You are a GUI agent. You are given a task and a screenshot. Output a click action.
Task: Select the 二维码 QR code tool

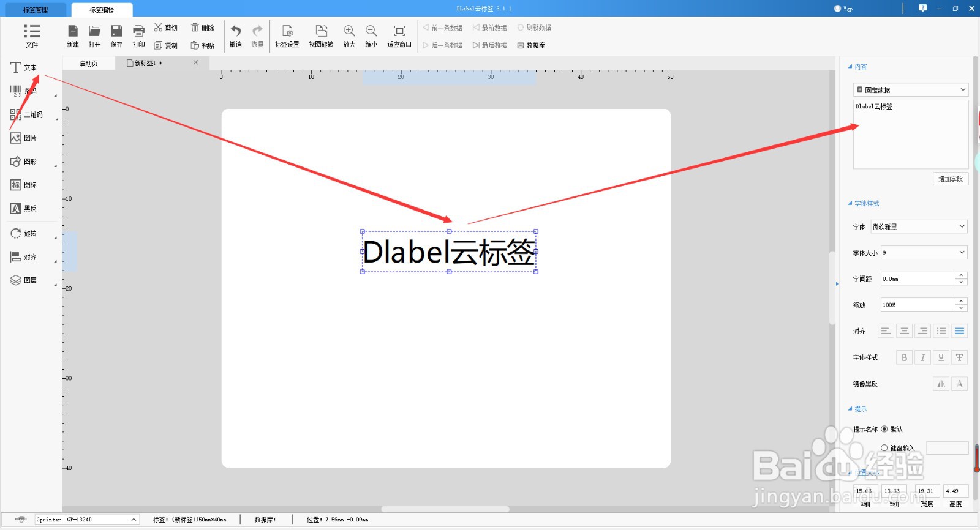pos(26,114)
